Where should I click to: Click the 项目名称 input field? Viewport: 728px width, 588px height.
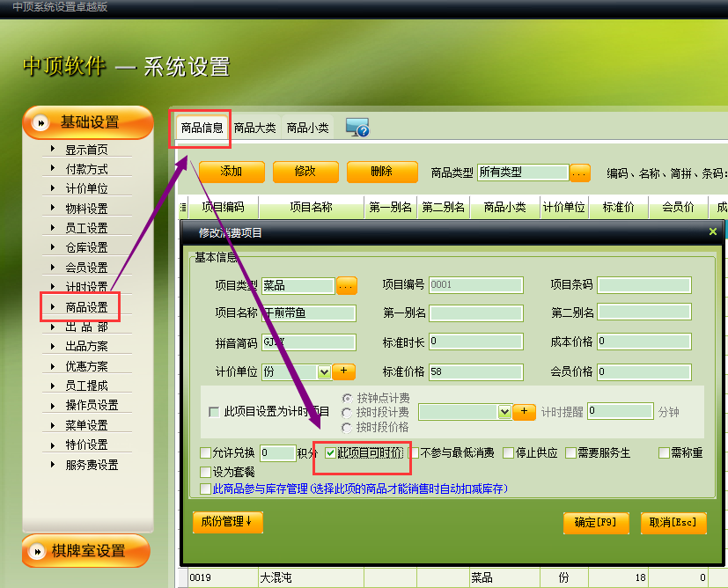coord(309,312)
